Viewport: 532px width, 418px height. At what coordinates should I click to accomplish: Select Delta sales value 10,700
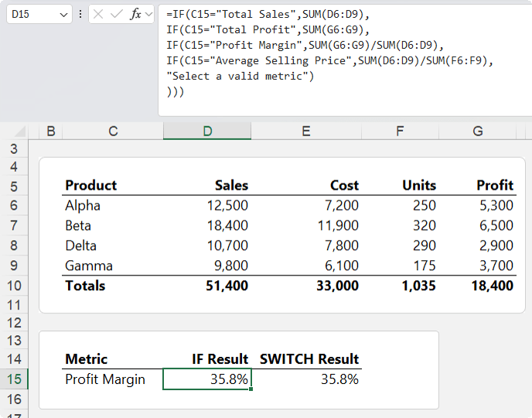207,245
